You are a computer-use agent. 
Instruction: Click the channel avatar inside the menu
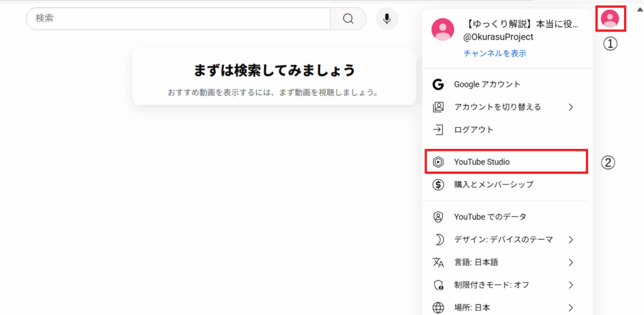(x=442, y=29)
